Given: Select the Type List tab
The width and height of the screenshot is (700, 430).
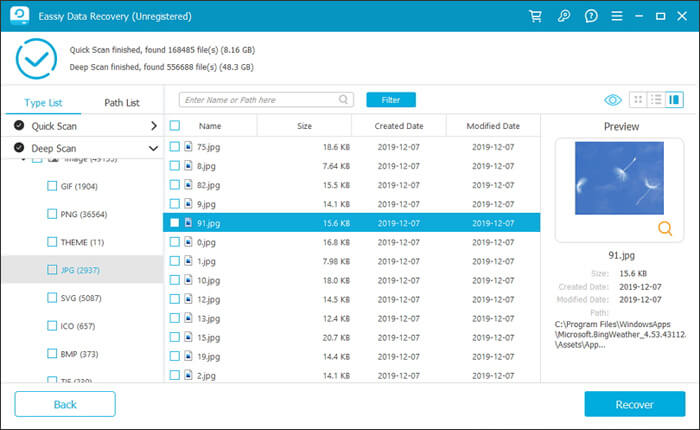Looking at the screenshot, I should click(43, 103).
